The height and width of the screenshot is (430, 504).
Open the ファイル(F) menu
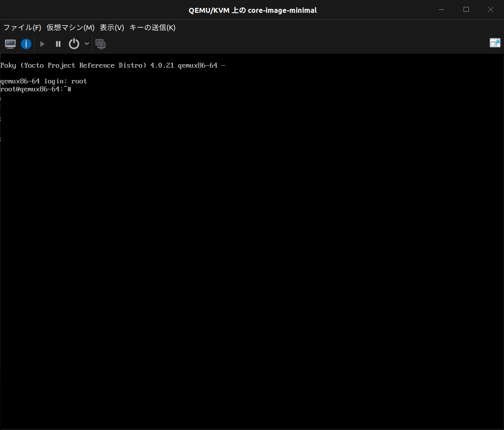[x=22, y=28]
